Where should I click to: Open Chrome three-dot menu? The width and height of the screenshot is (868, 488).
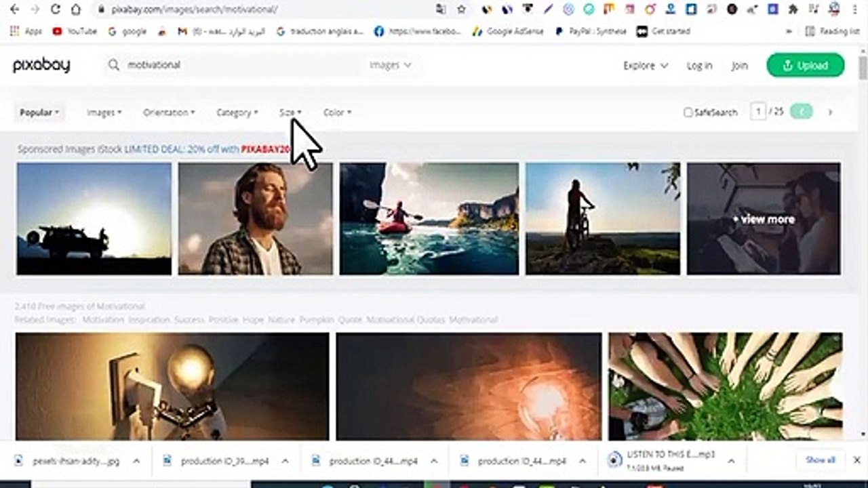coord(854,9)
